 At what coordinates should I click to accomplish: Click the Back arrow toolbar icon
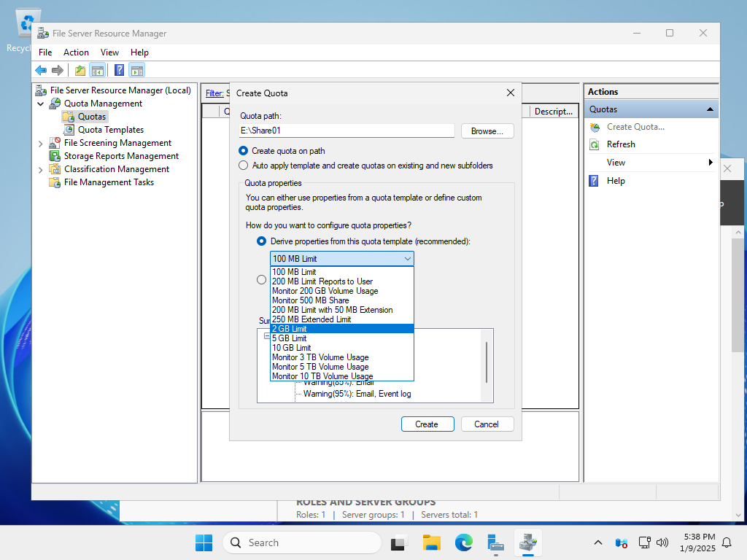point(41,71)
